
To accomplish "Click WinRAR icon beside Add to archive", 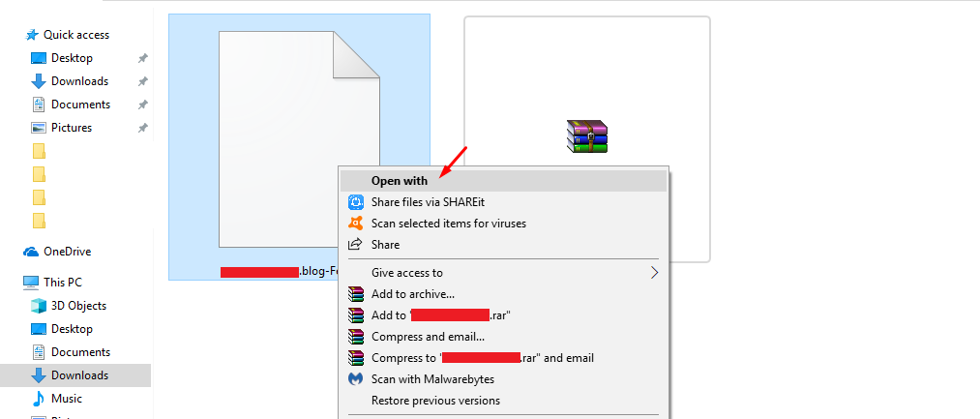I will click(x=356, y=294).
